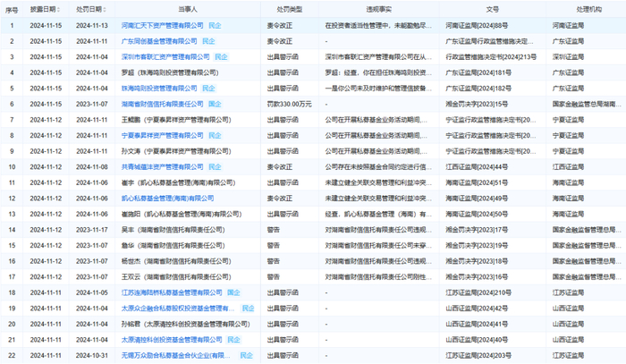Open 深圳市睿联汇资产管理有限公司 link
The image size is (626, 364).
click(165, 57)
